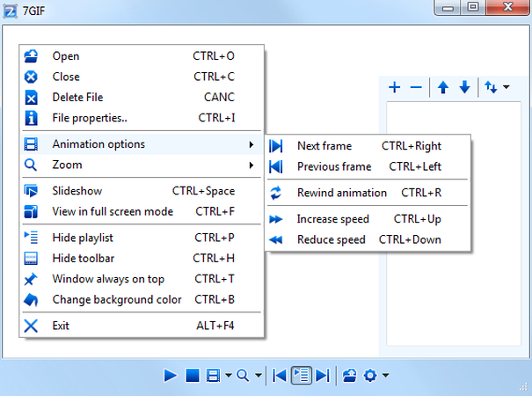Click the toolbar zoom magnifier button
This screenshot has width=532, height=396.
(243, 376)
